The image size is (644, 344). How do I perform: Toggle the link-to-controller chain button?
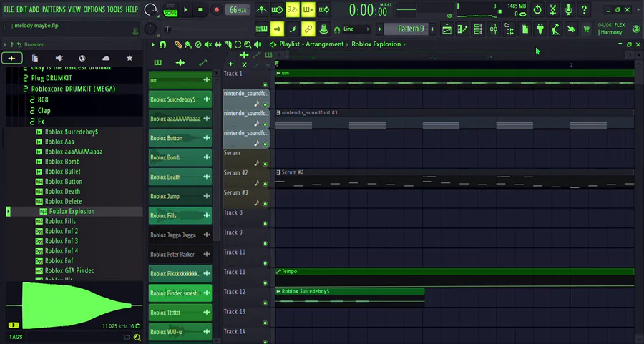tap(308, 29)
